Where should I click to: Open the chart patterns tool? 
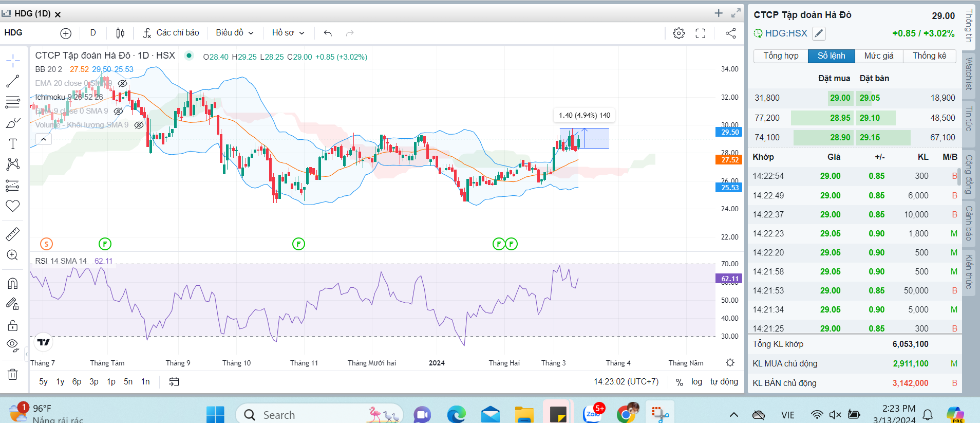pyautogui.click(x=13, y=164)
